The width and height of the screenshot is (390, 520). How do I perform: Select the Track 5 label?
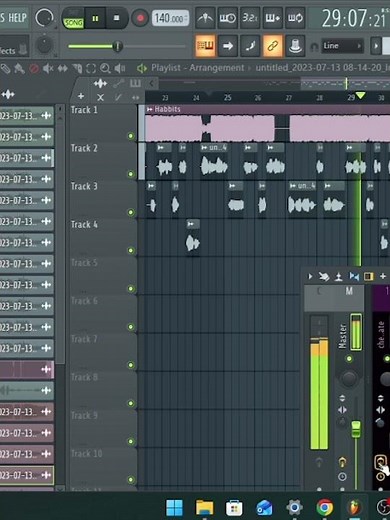coord(84,263)
